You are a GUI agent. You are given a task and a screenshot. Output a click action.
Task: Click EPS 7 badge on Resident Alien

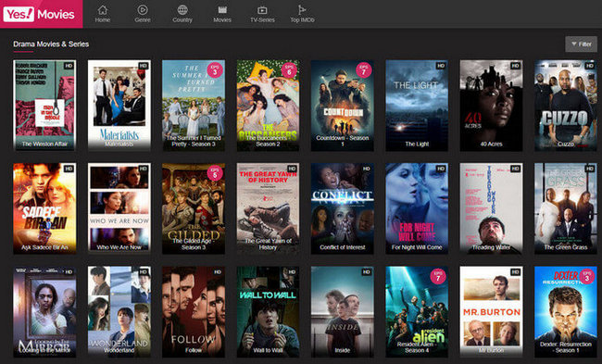(438, 277)
